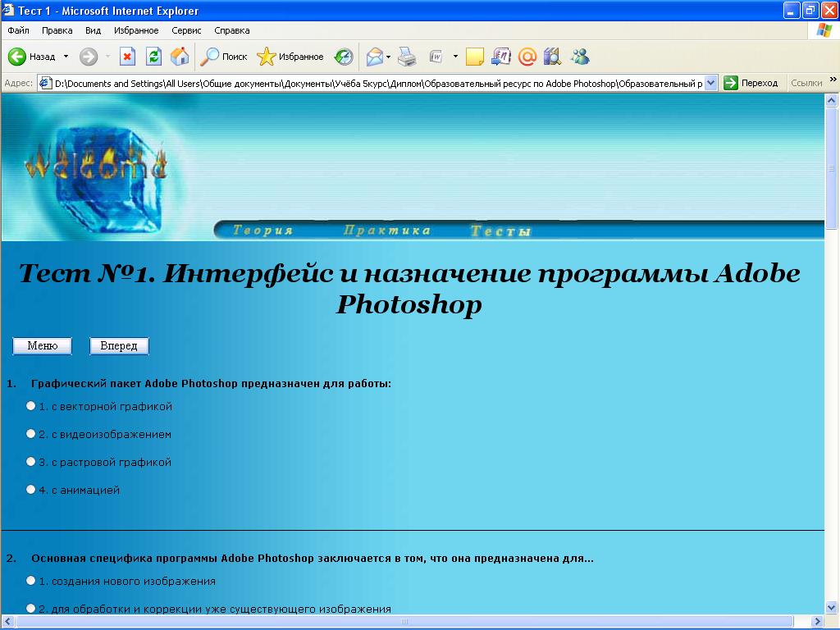The width and height of the screenshot is (840, 630).
Task: Click the horizontal scrollbar thumb
Action: (404, 622)
